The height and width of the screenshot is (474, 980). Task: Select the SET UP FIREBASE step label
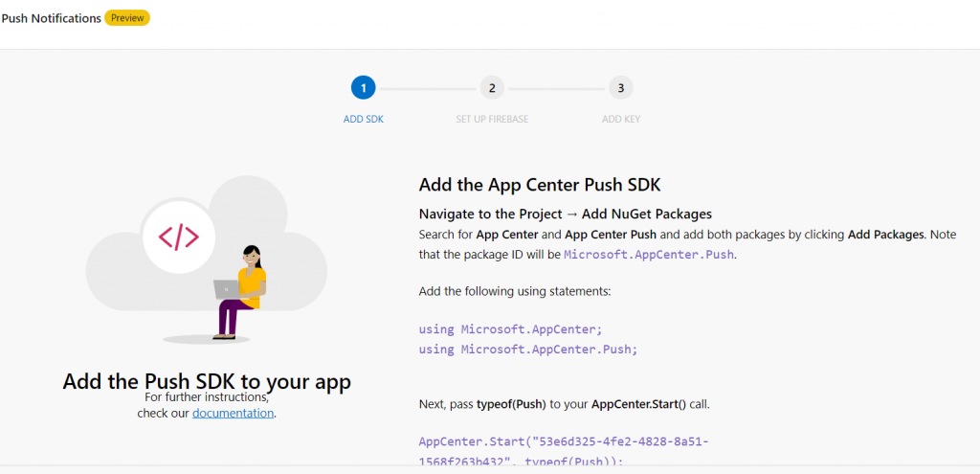coord(492,119)
